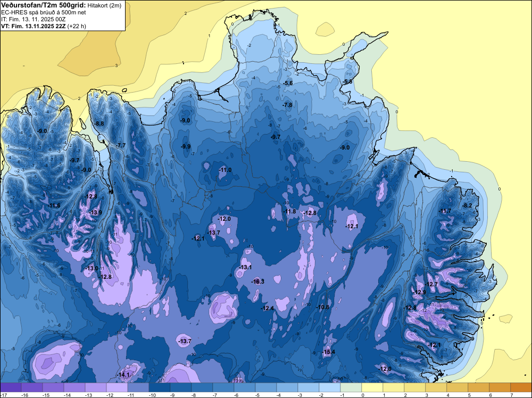Select the 'Hitakort (2m)' header text
The image size is (532, 398).
pos(104,5)
